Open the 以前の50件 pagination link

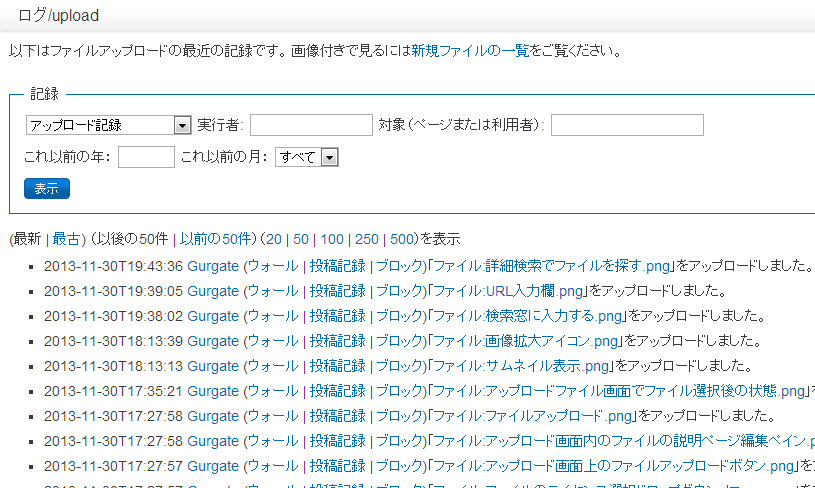[x=216, y=239]
